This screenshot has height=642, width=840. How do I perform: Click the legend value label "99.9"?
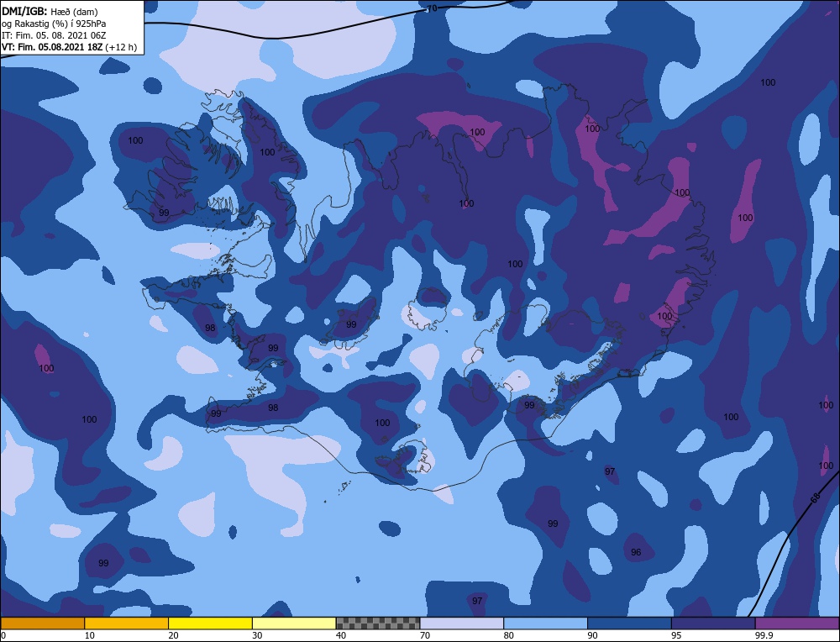coord(764,635)
